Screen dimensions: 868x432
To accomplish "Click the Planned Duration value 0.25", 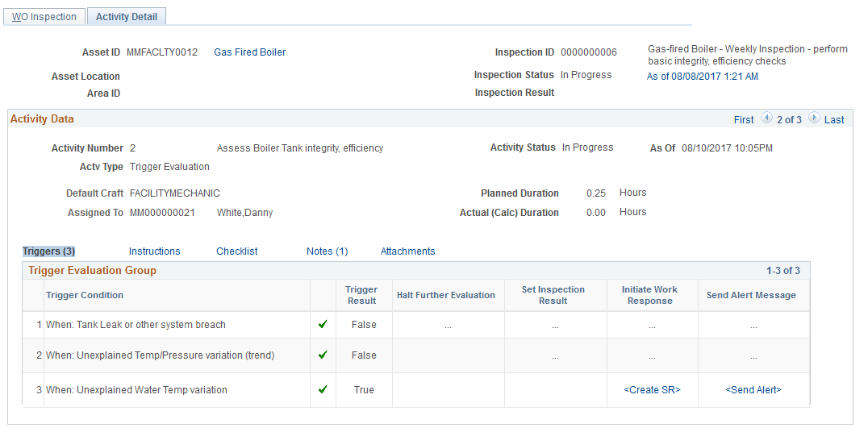I will [596, 193].
